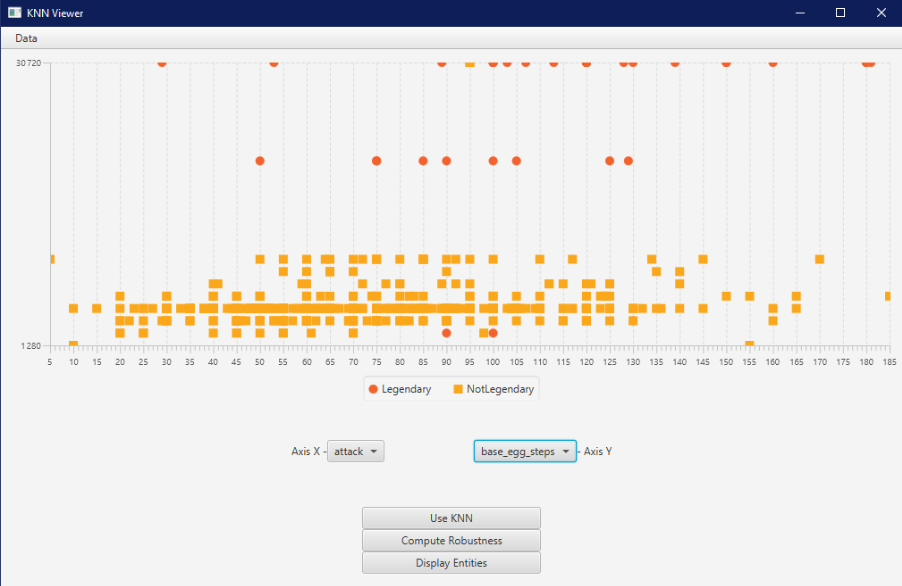This screenshot has height=586, width=902.
Task: Click the attack dropdown arrow
Action: point(374,451)
